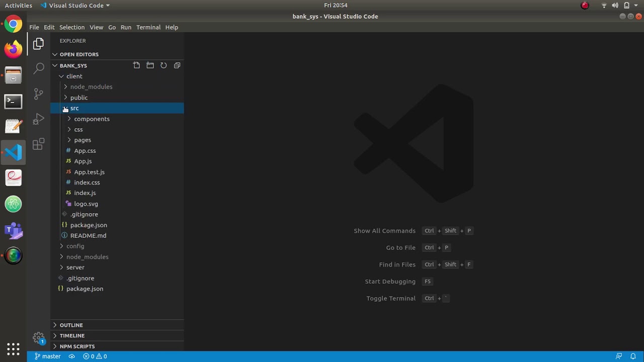Open the notifications bell in status bar
Screen dimensions: 644x362
(633, 356)
